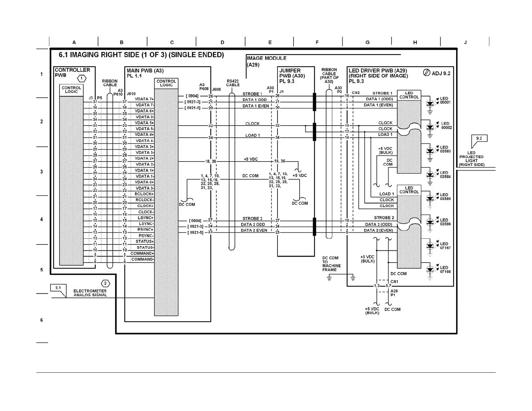This screenshot has height=411, width=532.
Task: Select the DATA 2 ODD cable label
Action: (253, 224)
